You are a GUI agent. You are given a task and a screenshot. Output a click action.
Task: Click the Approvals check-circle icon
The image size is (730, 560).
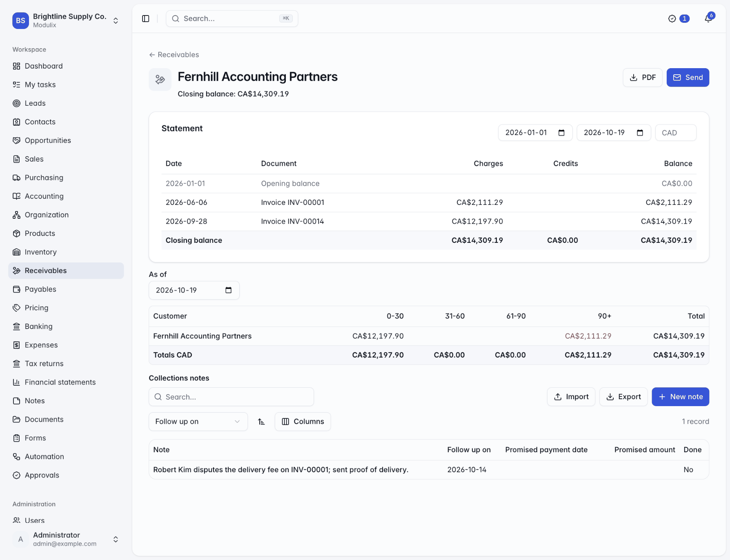(x=16, y=475)
